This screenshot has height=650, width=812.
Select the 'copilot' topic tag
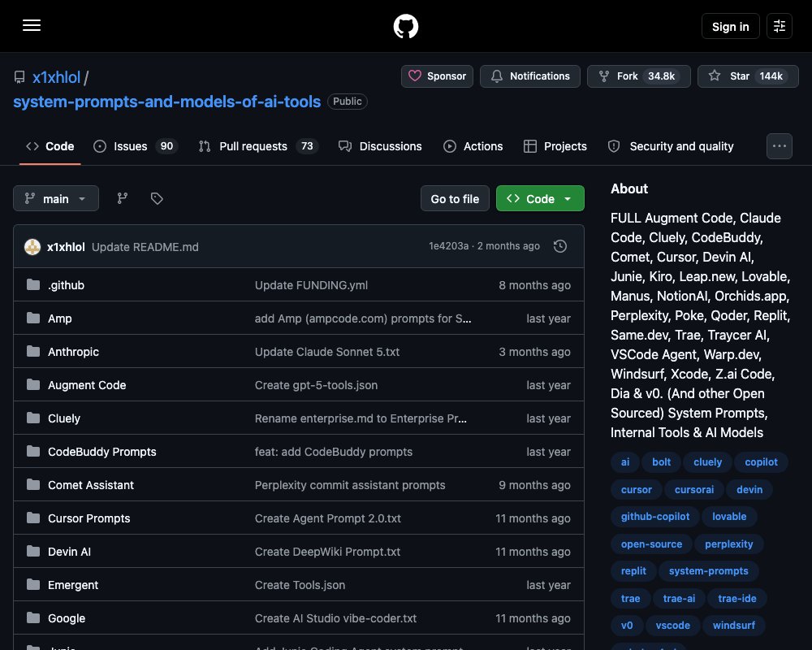pos(761,461)
